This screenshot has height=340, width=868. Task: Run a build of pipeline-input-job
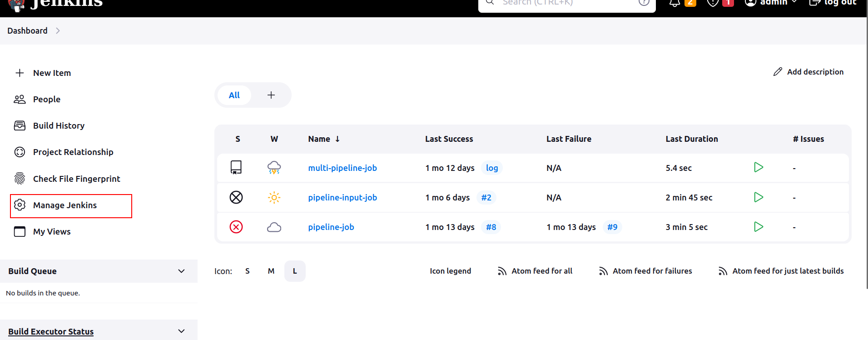(759, 197)
